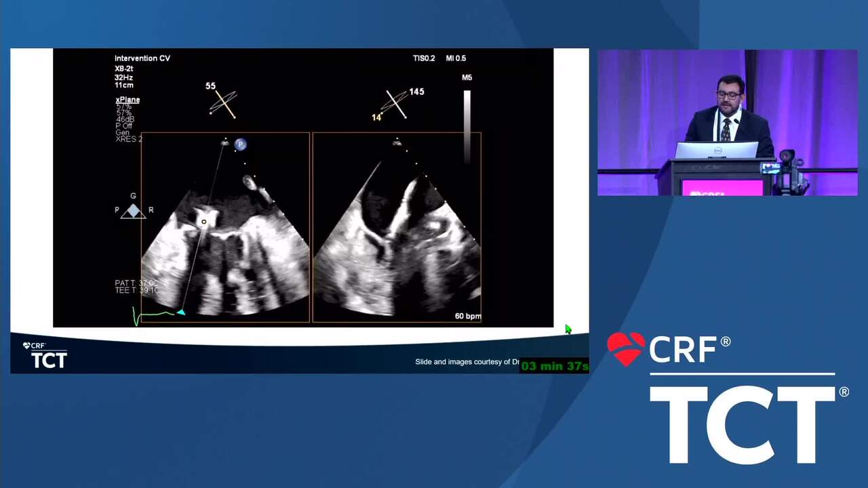Click the 'TIS0.2' value
The height and width of the screenshot is (488, 868).
[425, 58]
